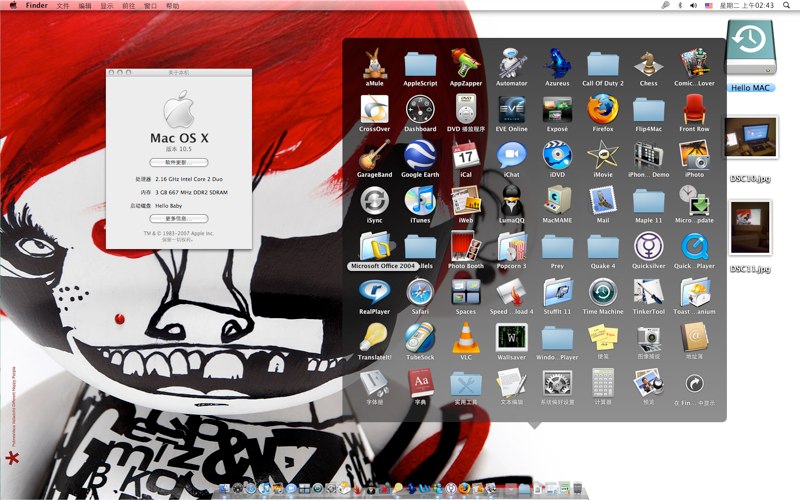The image size is (800, 500).
Task: Launch TranslateIt! lightbulb icon
Action: pos(374,338)
